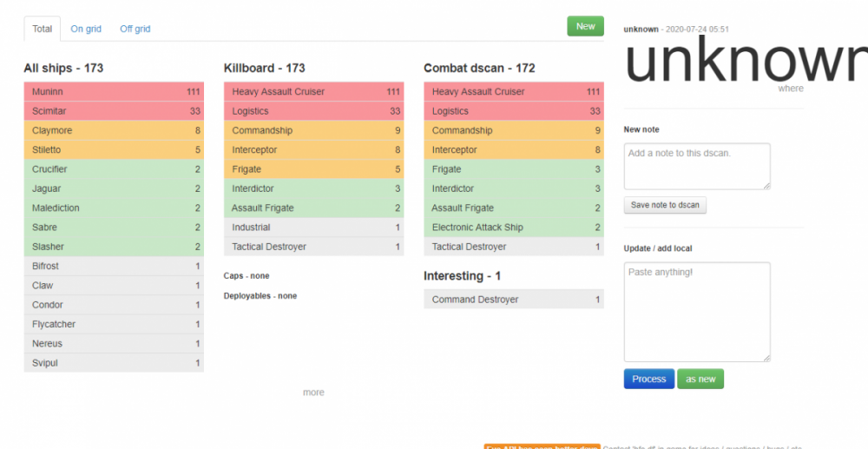Select the Scimitar ship row
This screenshot has height=449, width=868.
click(x=114, y=111)
